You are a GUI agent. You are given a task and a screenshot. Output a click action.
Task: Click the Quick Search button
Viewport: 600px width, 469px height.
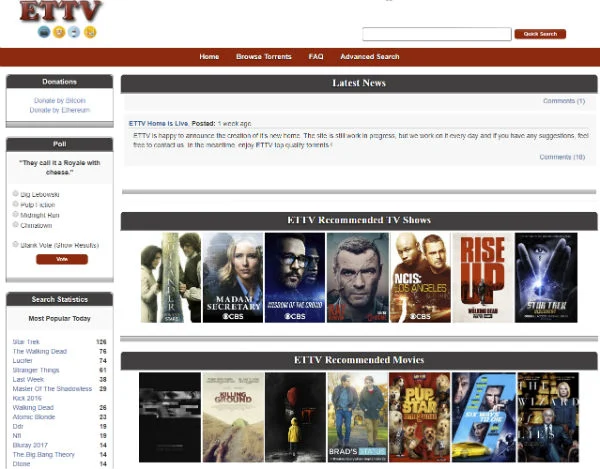(x=540, y=34)
